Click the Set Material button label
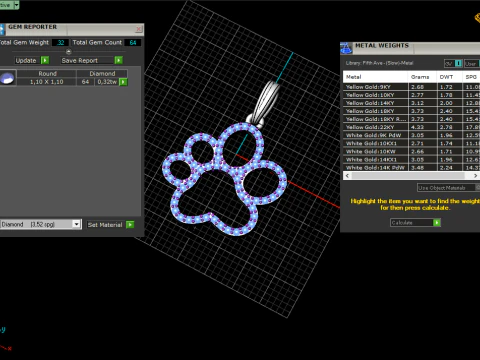The width and height of the screenshot is (480, 360). (105, 225)
